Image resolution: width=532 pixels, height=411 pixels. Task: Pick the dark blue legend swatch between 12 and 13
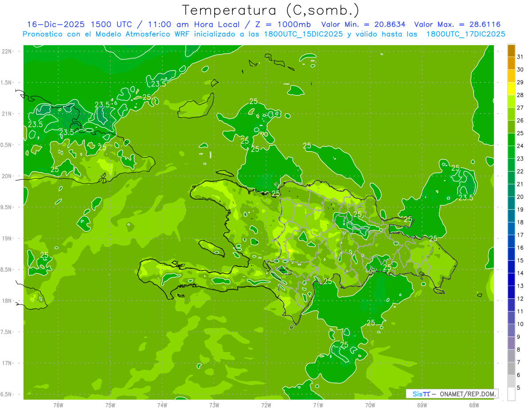tap(511, 292)
